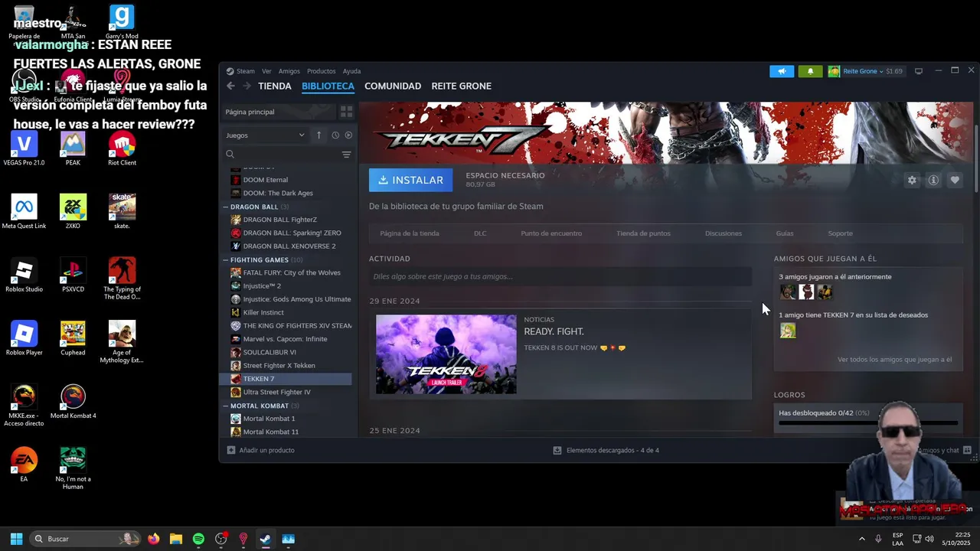Collapse the DRAGON BALL collection
The image size is (980, 551).
coord(226,207)
